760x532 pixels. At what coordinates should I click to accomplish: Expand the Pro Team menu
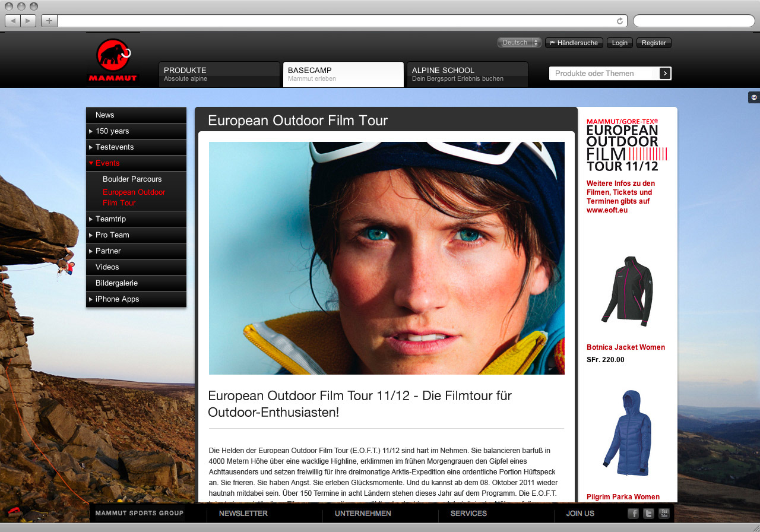[136, 235]
